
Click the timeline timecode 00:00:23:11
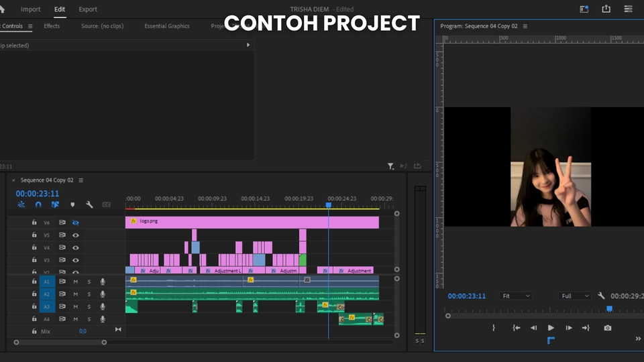(x=38, y=193)
